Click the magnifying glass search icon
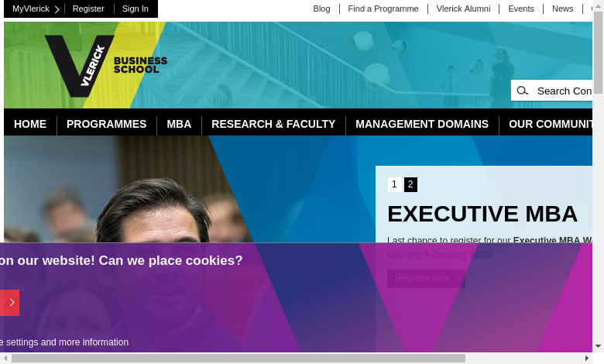The height and width of the screenshot is (364, 604). [x=523, y=91]
